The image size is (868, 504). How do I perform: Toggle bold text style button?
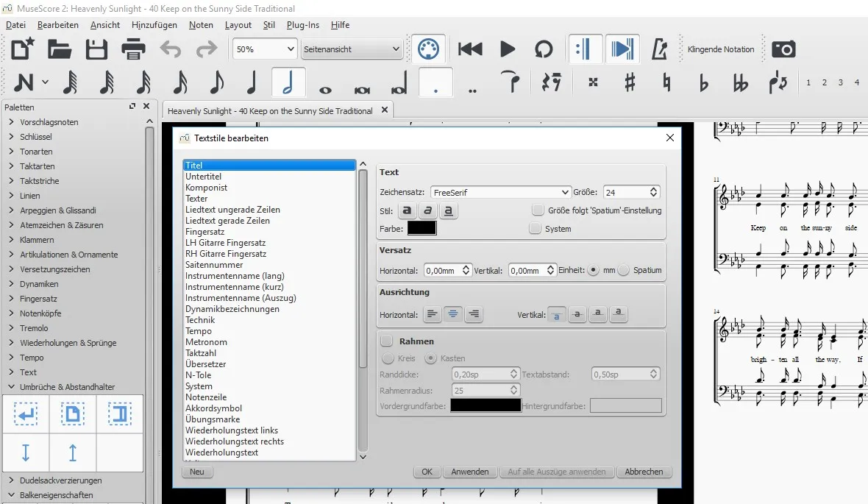407,210
